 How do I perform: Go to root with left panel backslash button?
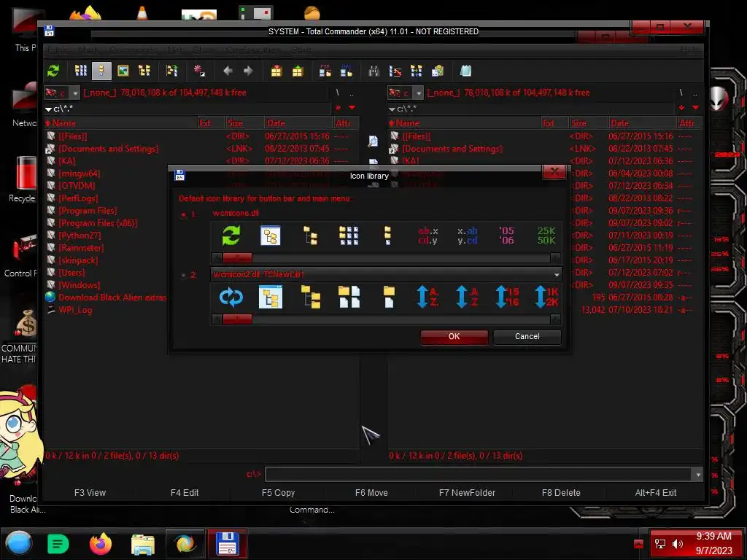click(337, 93)
